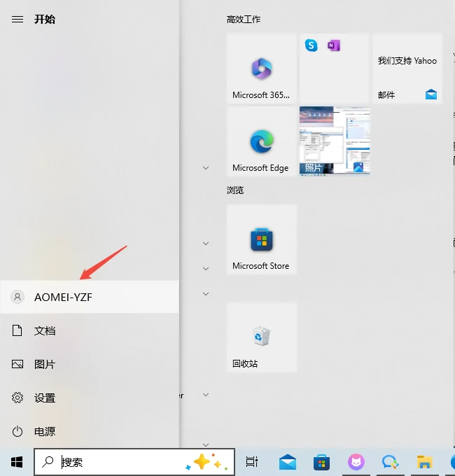
Task: Open the Mail tile showing Yahoo support
Action: (x=407, y=69)
